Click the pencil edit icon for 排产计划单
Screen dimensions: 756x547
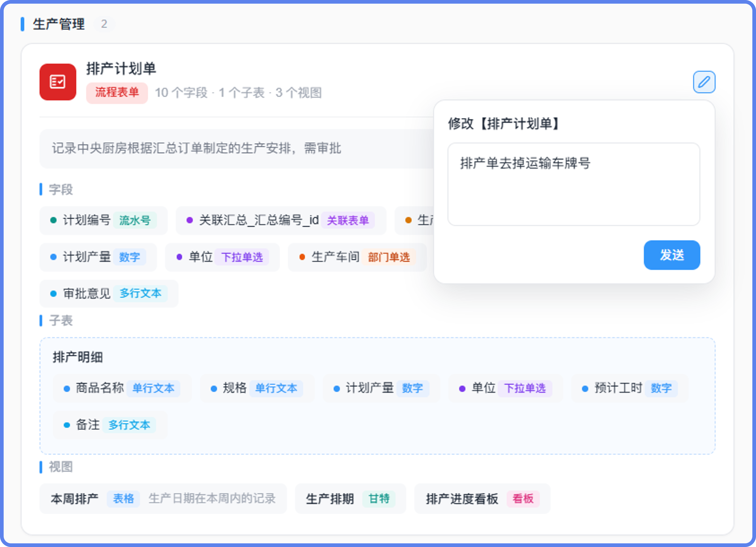pyautogui.click(x=704, y=82)
